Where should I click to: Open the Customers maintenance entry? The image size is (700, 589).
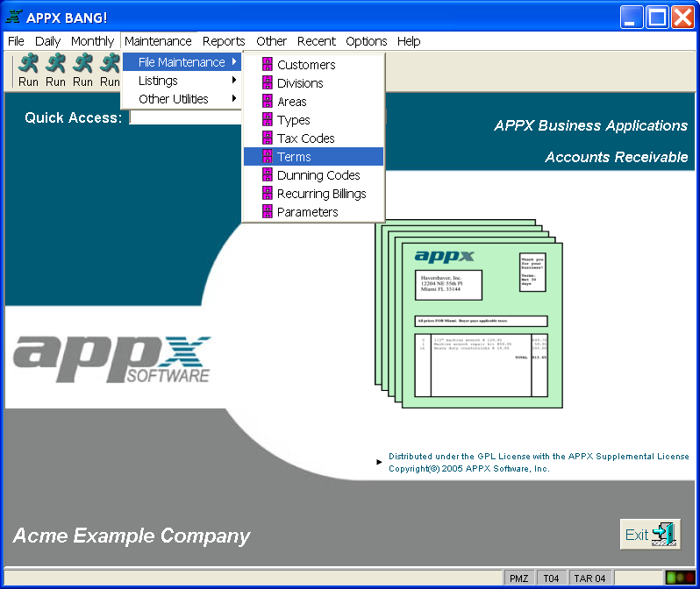tap(313, 65)
